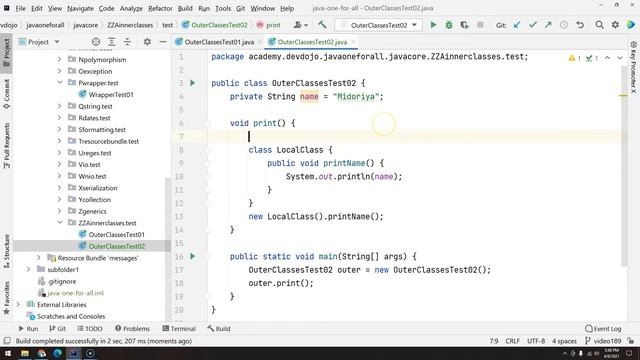Change line separator CRLF in status bar

pyautogui.click(x=512, y=341)
